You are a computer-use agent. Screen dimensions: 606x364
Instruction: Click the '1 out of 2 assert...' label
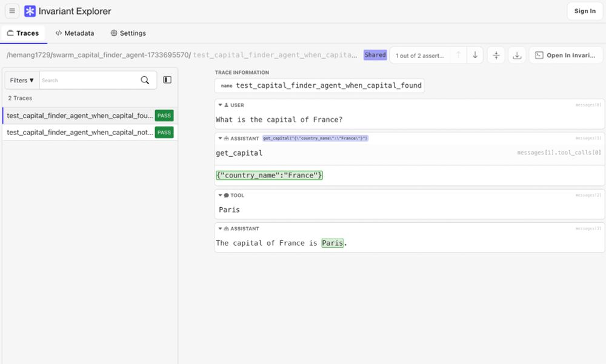(x=420, y=56)
